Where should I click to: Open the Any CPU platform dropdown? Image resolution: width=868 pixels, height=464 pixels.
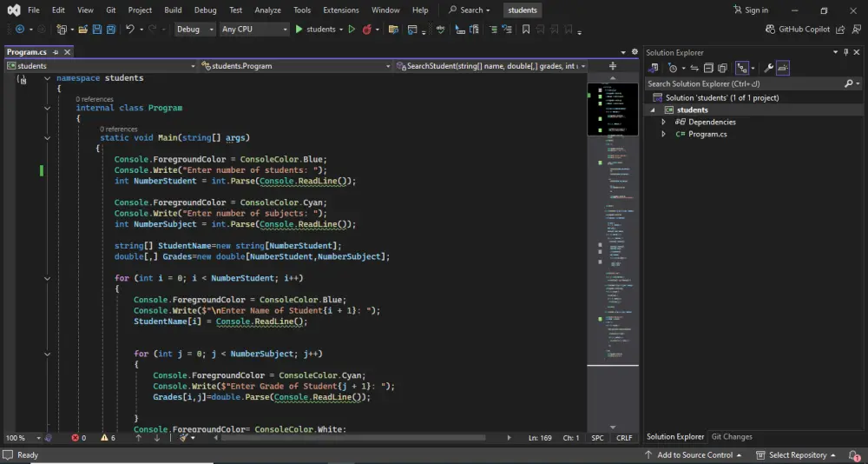click(x=253, y=30)
